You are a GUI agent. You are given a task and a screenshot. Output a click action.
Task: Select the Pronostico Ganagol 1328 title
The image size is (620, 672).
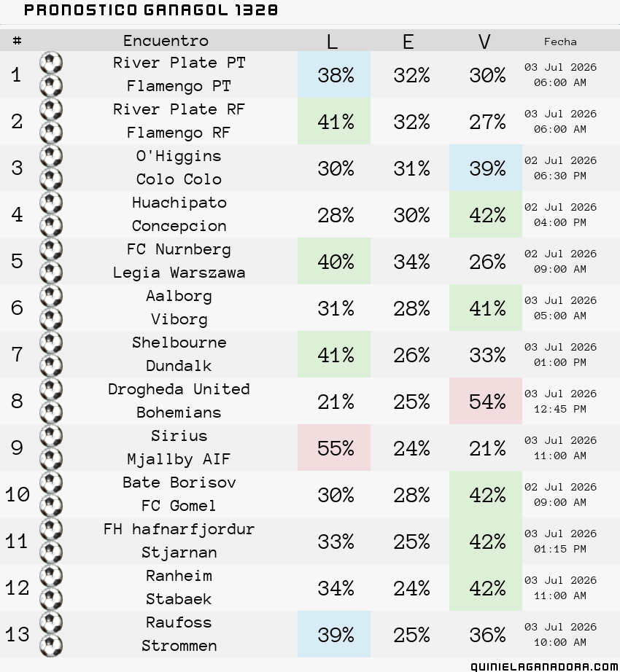[151, 10]
